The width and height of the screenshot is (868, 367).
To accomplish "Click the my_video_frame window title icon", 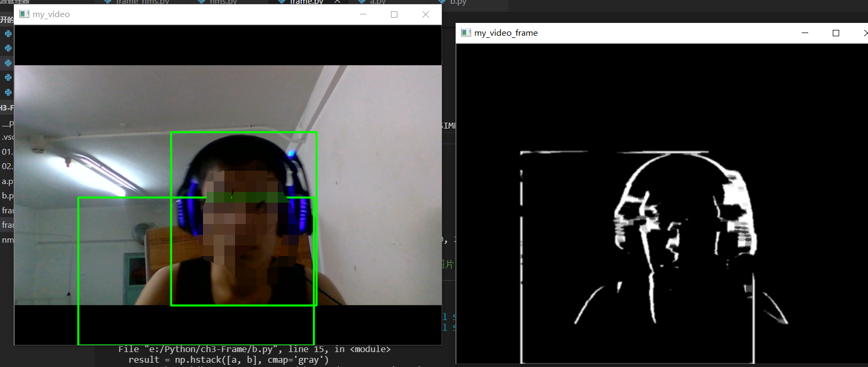I will pos(466,33).
